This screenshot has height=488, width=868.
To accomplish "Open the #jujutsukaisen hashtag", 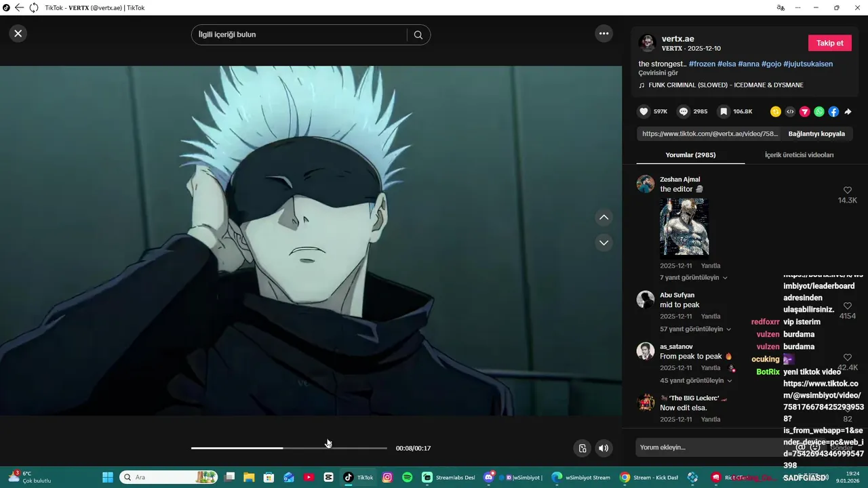I will 808,64.
